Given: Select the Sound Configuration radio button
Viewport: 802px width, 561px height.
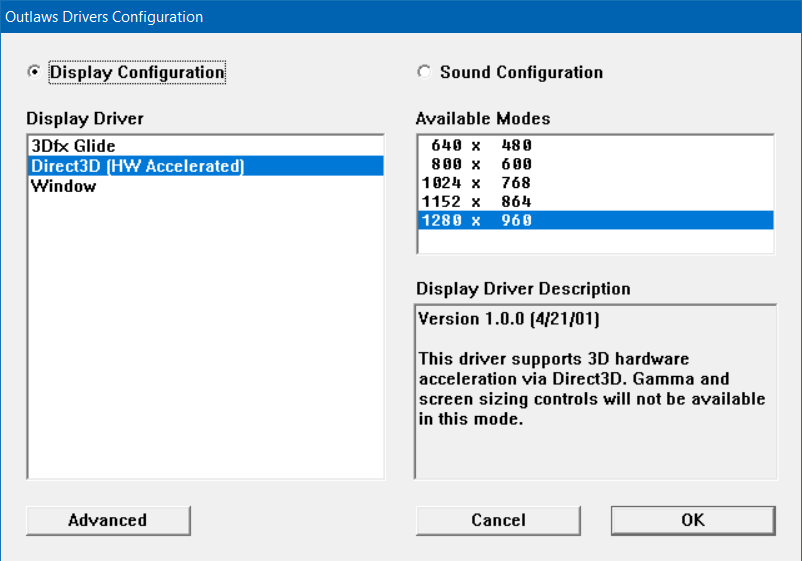Looking at the screenshot, I should [424, 72].
